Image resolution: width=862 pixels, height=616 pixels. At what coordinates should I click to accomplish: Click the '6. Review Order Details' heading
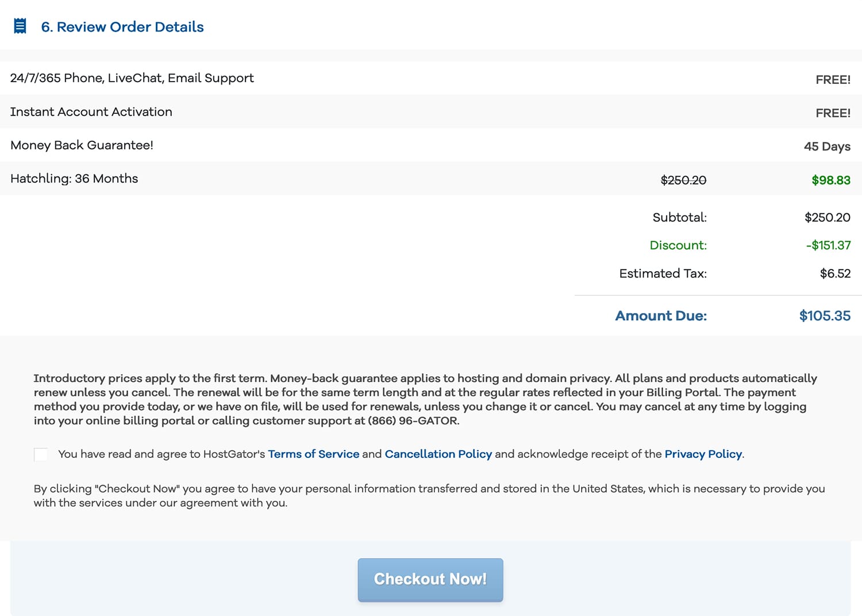point(122,27)
